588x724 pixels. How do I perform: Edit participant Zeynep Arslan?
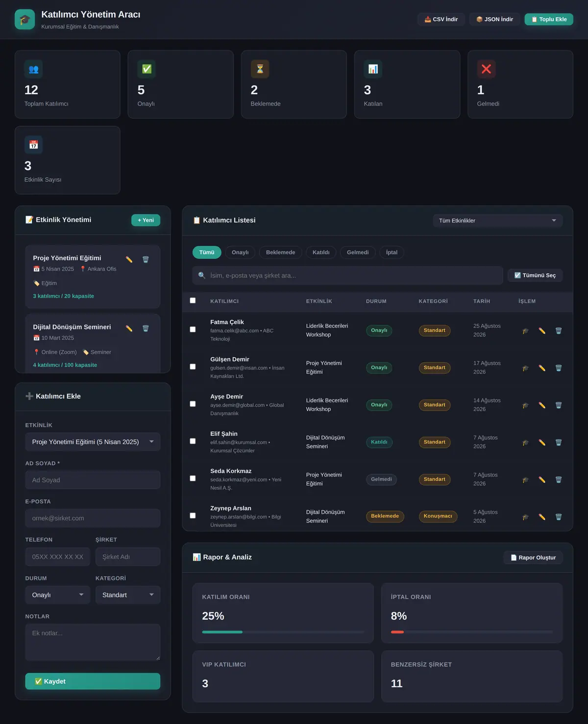pos(542,517)
